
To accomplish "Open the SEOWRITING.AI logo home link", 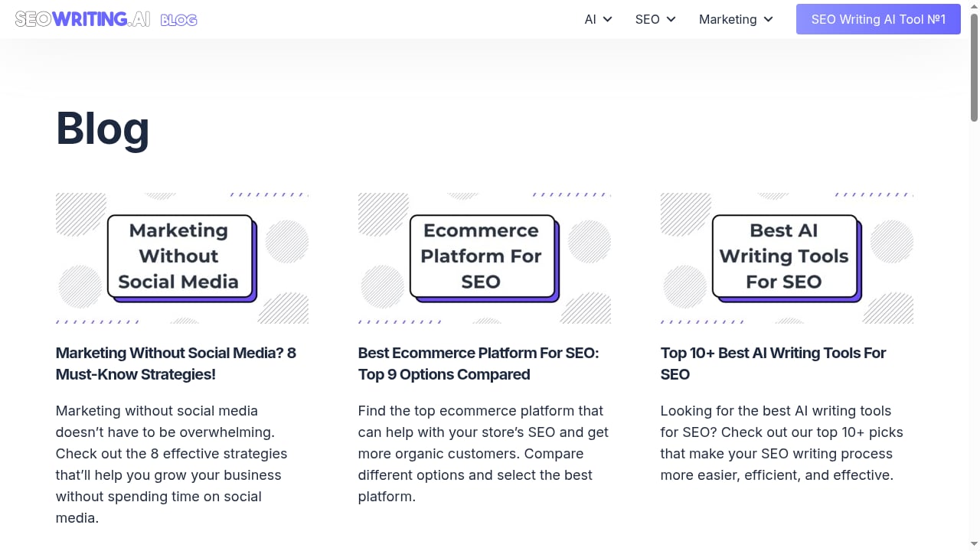I will (83, 19).
